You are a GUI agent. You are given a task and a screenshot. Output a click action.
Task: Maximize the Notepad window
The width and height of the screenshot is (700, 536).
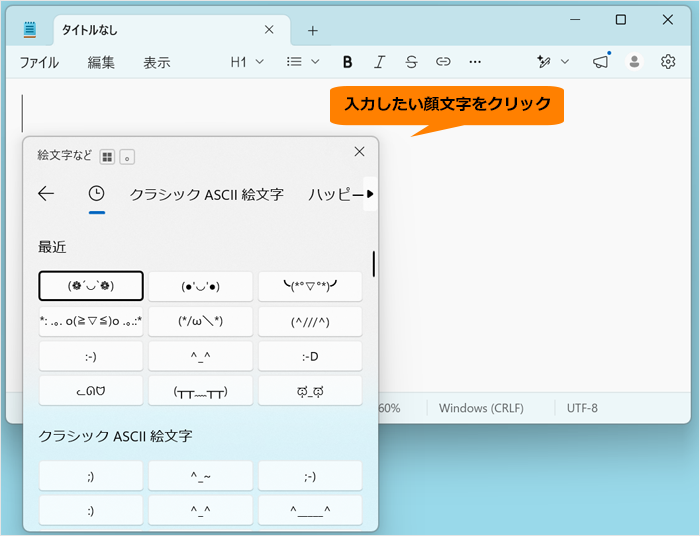[621, 20]
